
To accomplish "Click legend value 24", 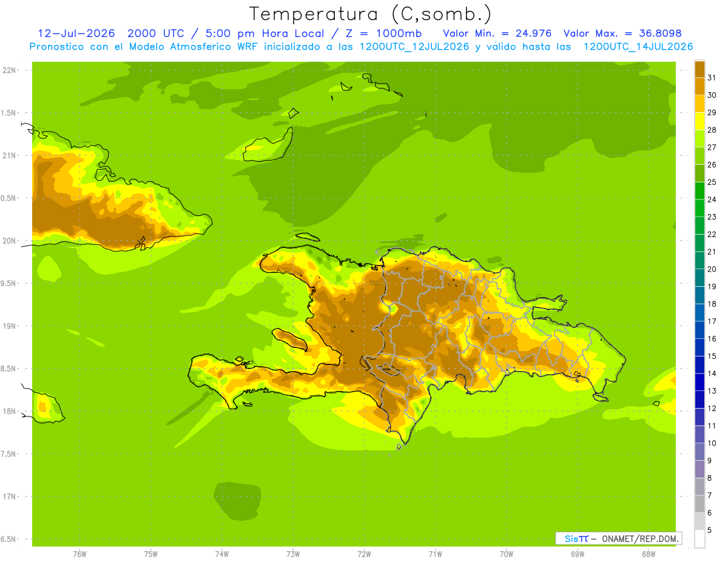I will (x=712, y=199).
